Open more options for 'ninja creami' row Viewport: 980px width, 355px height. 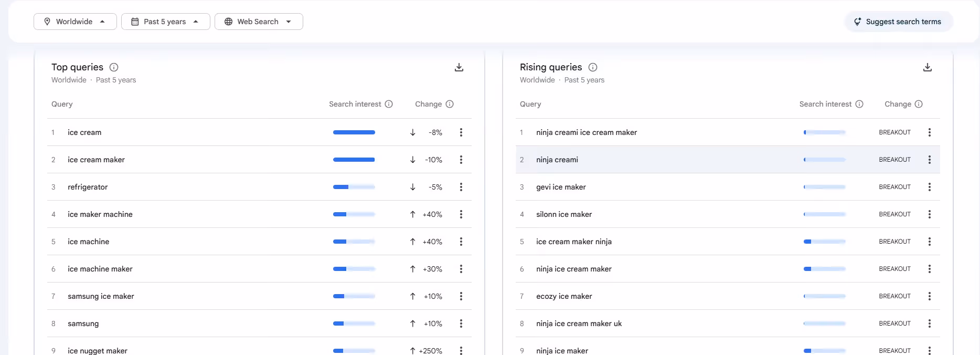point(930,160)
